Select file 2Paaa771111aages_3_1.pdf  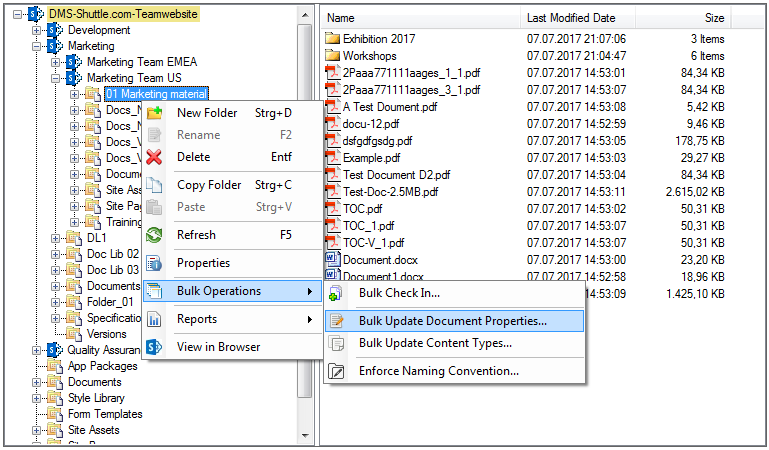[411, 90]
